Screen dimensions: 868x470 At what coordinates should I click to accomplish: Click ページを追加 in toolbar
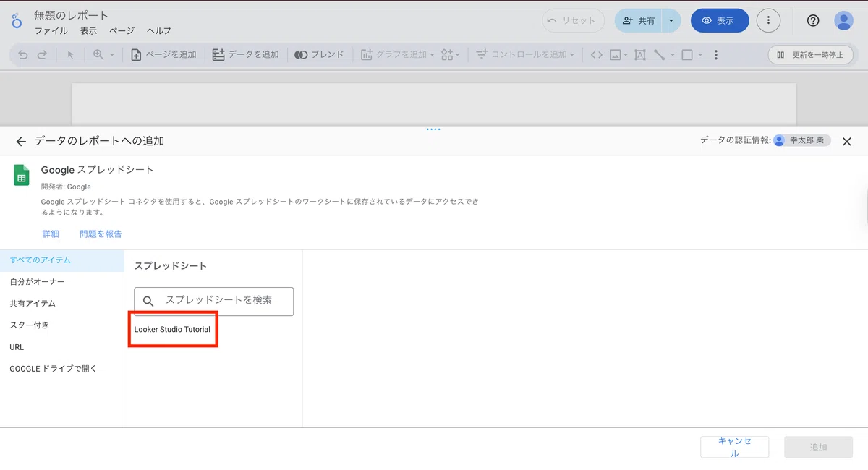(163, 55)
